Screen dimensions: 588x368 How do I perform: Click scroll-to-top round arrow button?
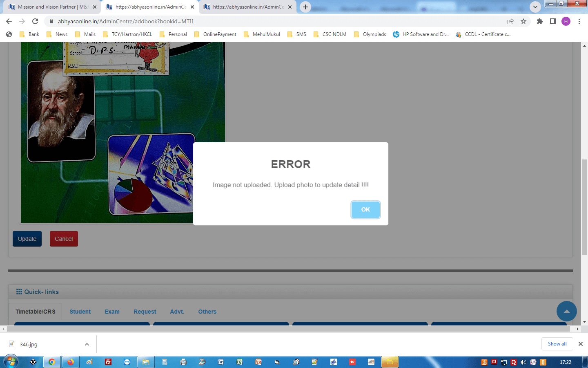pos(566,311)
